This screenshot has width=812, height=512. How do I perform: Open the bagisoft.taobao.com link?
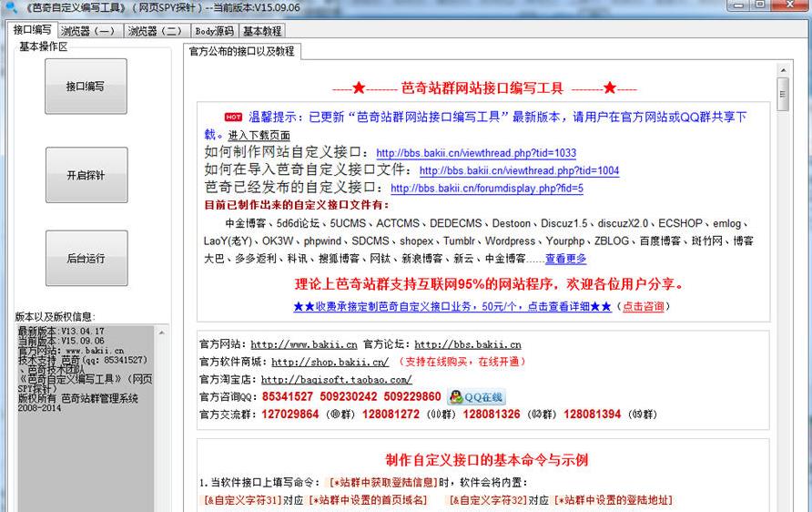[336, 379]
